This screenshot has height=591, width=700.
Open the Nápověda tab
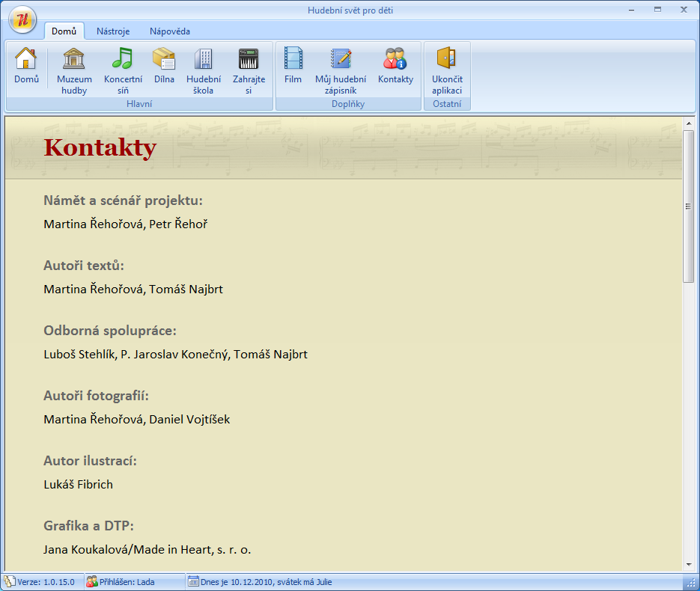click(x=170, y=31)
